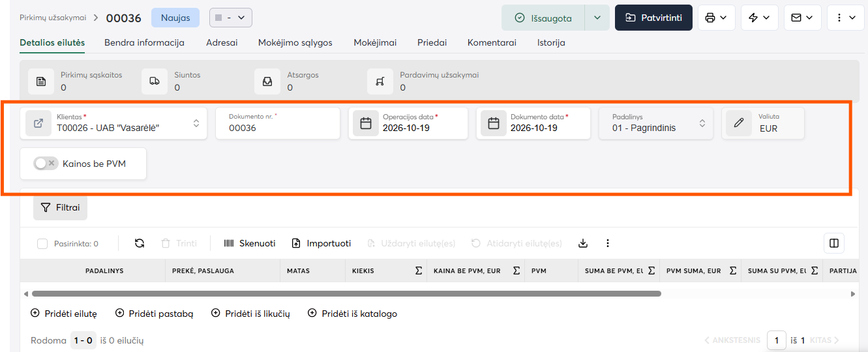The height and width of the screenshot is (352, 868).
Task: Click Pridėti iš likučių
Action: point(250,314)
